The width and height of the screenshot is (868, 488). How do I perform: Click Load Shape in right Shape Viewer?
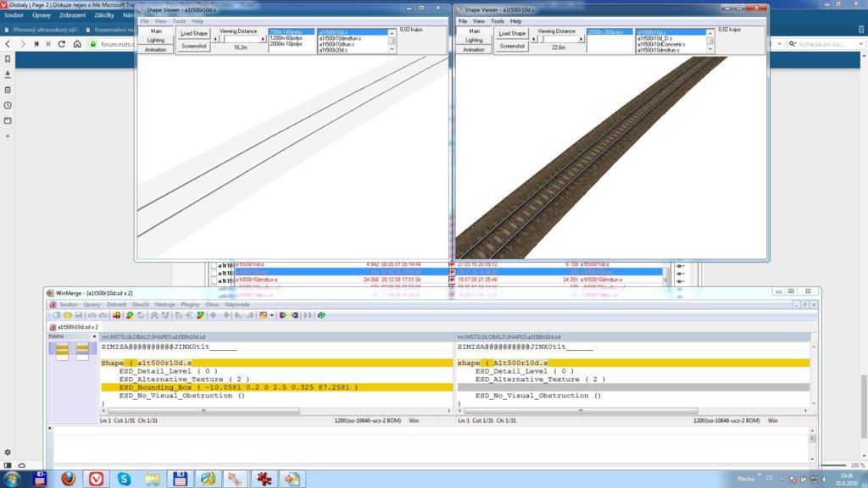[x=512, y=34]
